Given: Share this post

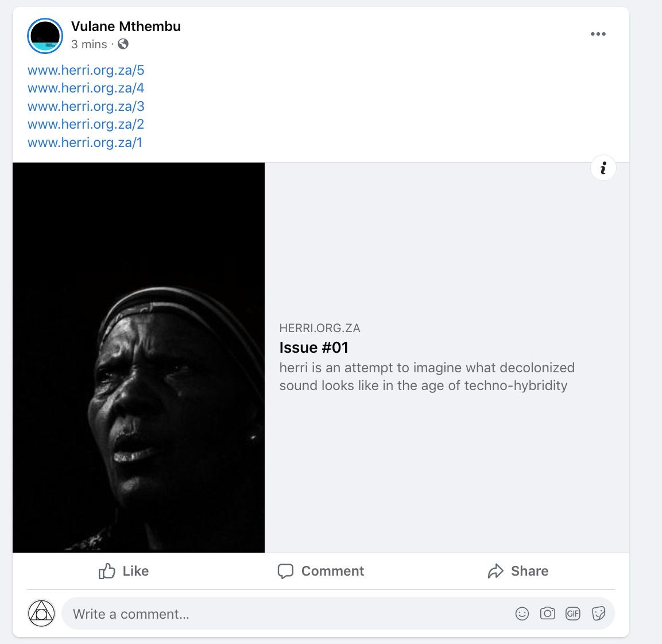Looking at the screenshot, I should click(x=518, y=571).
